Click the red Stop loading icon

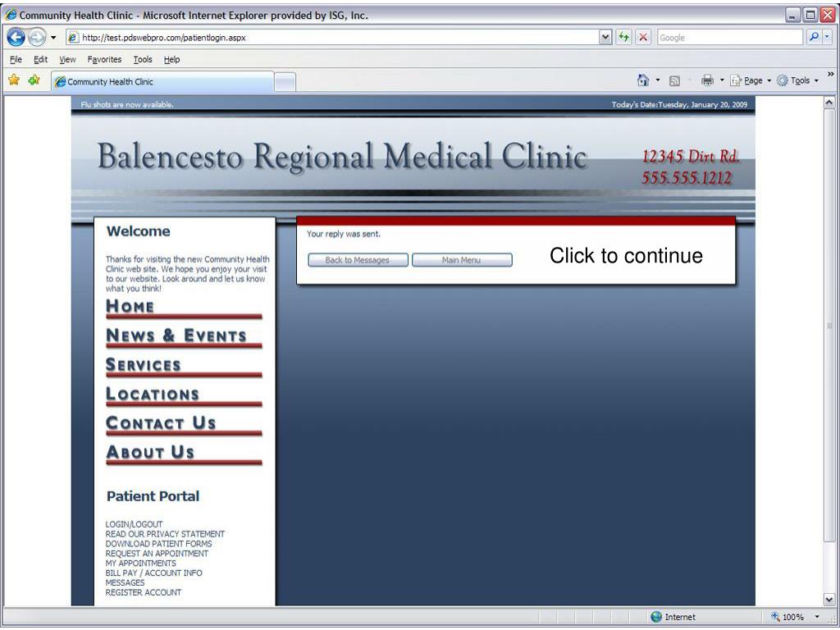tap(643, 38)
